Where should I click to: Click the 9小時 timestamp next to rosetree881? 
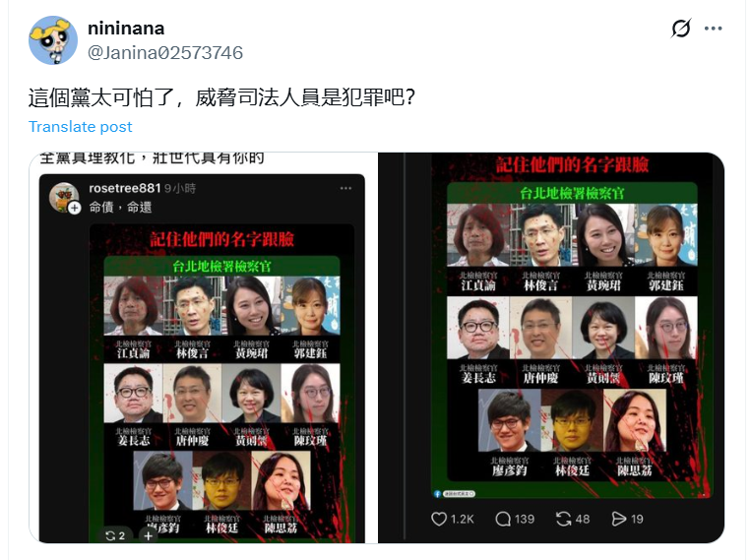click(180, 188)
